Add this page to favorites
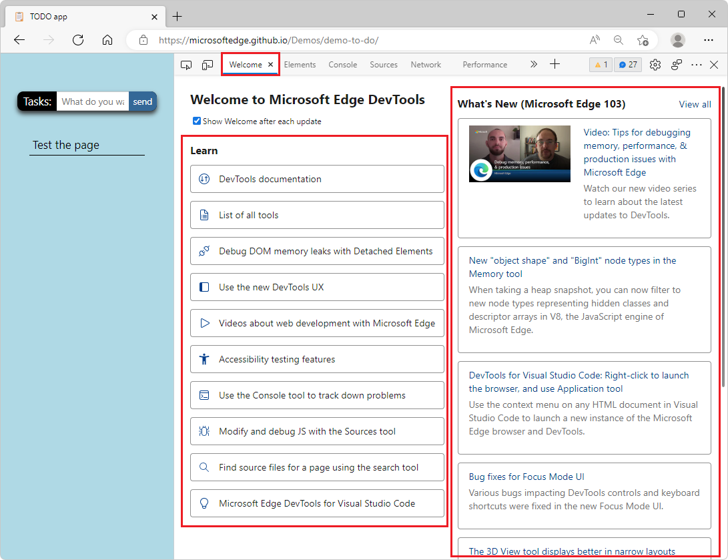Image resolution: width=728 pixels, height=560 pixels. (643, 40)
